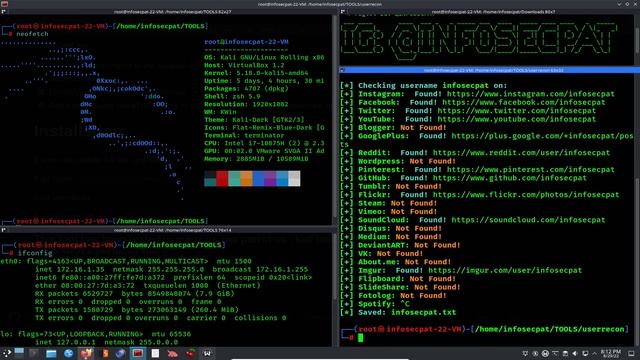This screenshot has height=360, width=640.
Task: Focus the active red Terminator taskbar icon
Action: (x=138, y=353)
